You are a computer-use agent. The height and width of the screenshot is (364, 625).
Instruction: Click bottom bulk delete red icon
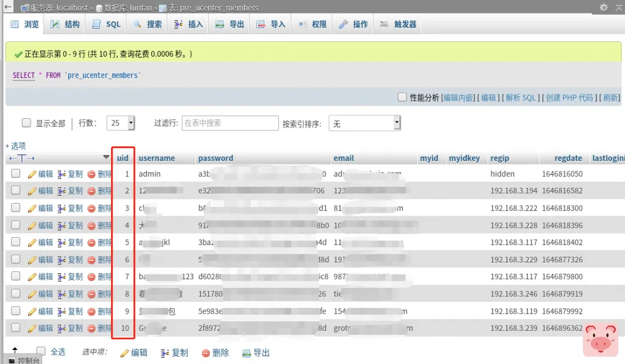(206, 353)
